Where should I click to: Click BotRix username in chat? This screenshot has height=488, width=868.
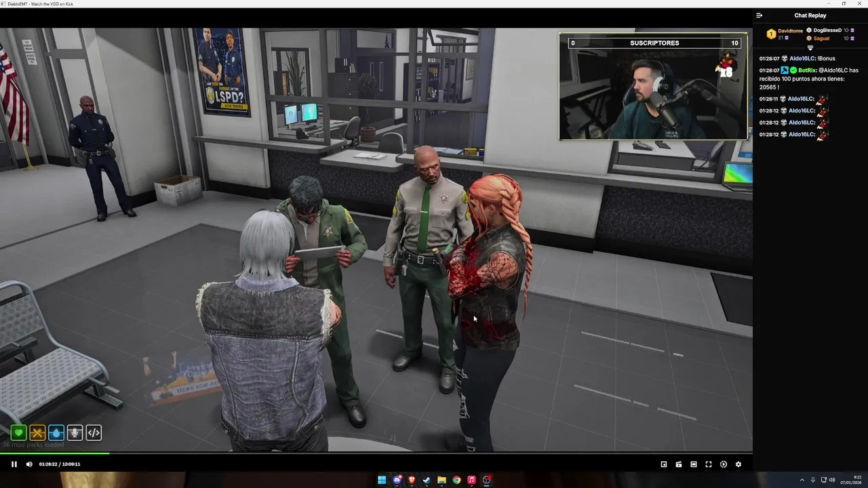(807, 70)
